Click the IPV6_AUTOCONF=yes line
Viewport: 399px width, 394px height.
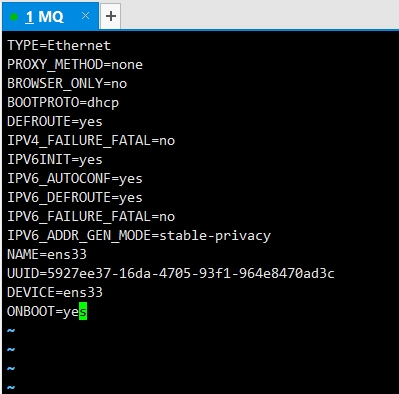click(x=75, y=178)
